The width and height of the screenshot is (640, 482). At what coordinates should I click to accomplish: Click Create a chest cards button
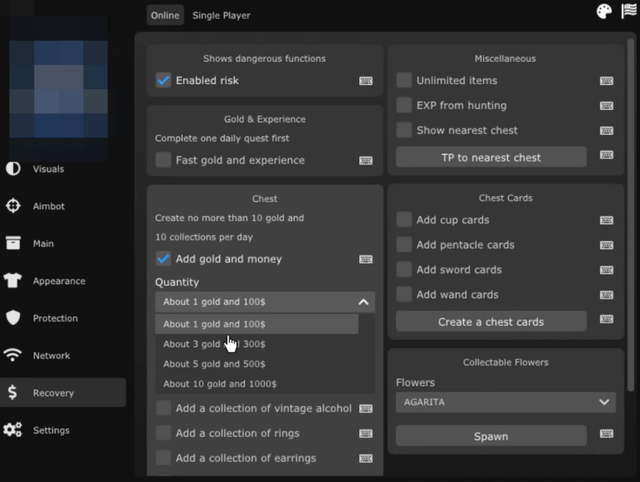click(x=491, y=322)
